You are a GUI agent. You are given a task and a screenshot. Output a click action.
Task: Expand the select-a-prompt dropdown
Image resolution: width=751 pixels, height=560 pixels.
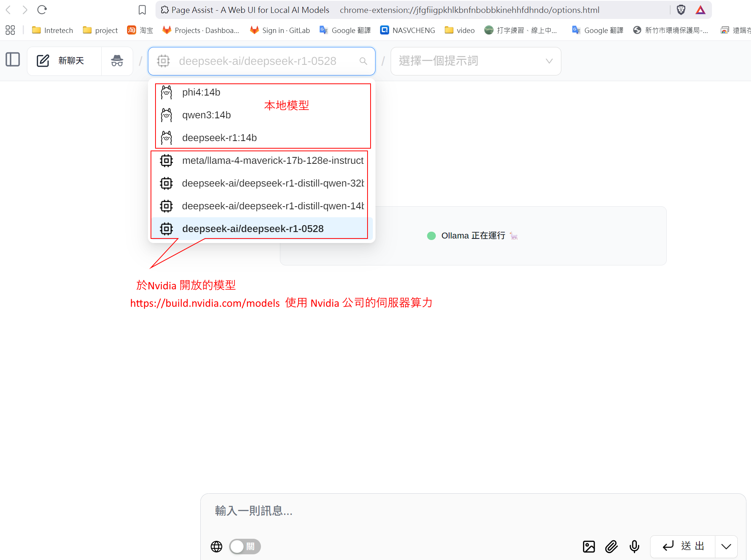(x=476, y=61)
